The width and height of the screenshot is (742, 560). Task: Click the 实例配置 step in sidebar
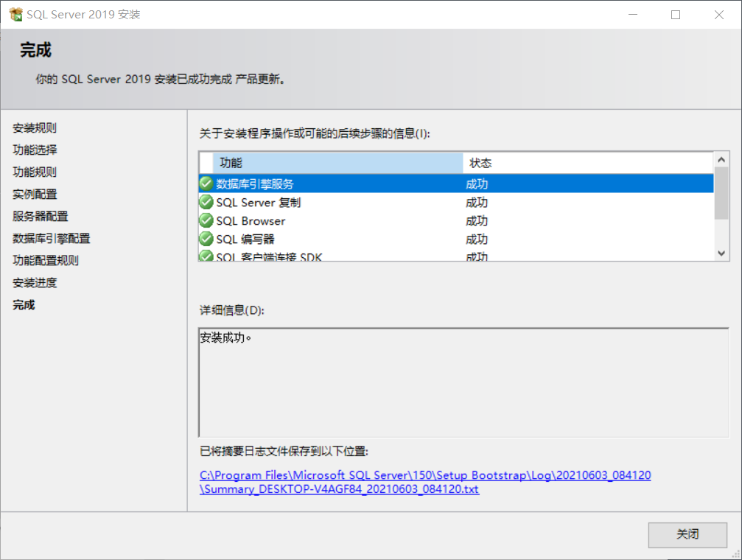[35, 194]
